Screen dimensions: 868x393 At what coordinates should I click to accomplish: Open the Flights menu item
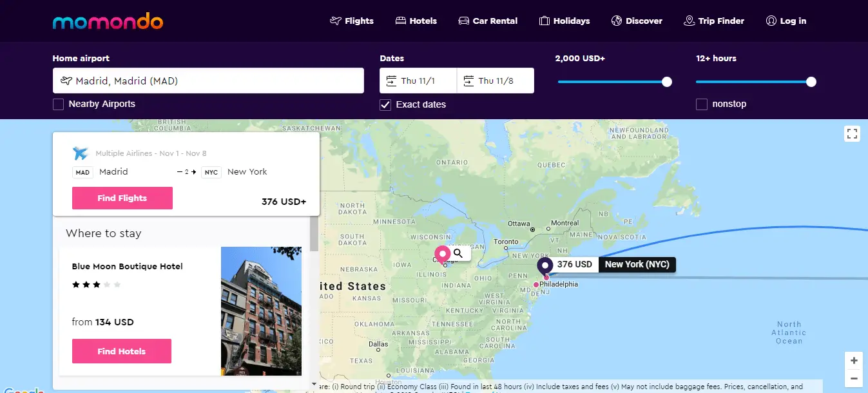tap(352, 21)
